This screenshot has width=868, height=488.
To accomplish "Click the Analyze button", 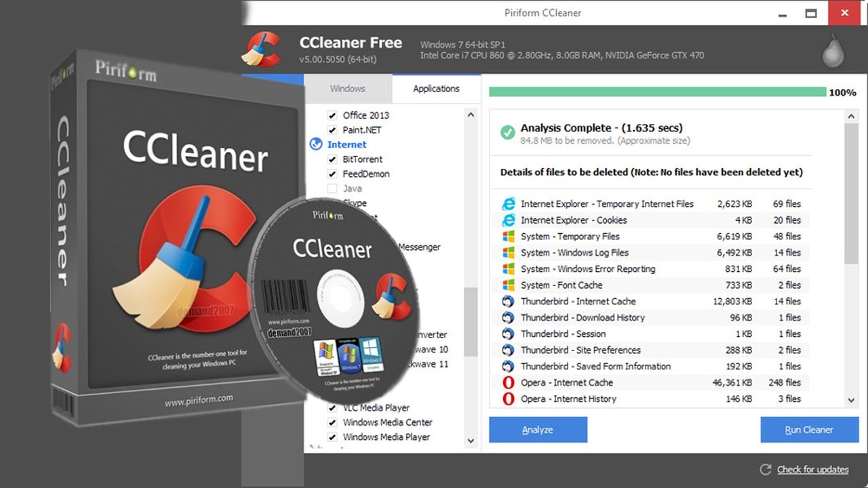I will tap(538, 430).
